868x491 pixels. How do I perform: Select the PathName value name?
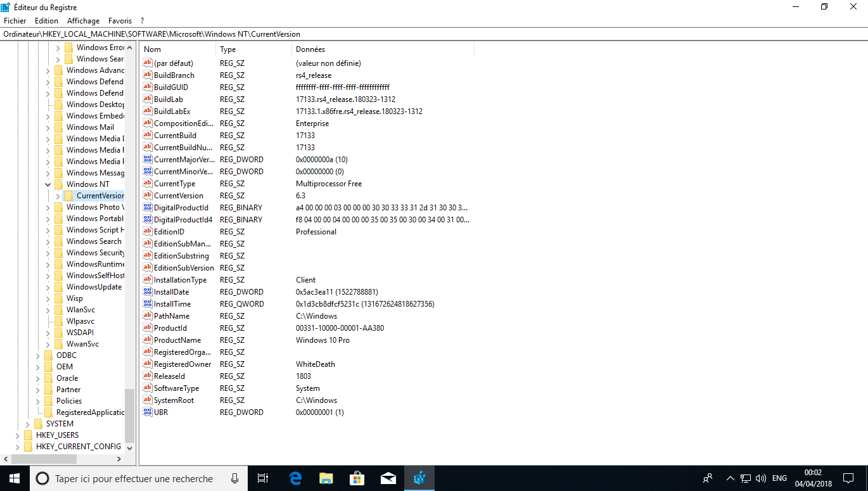[x=172, y=316]
